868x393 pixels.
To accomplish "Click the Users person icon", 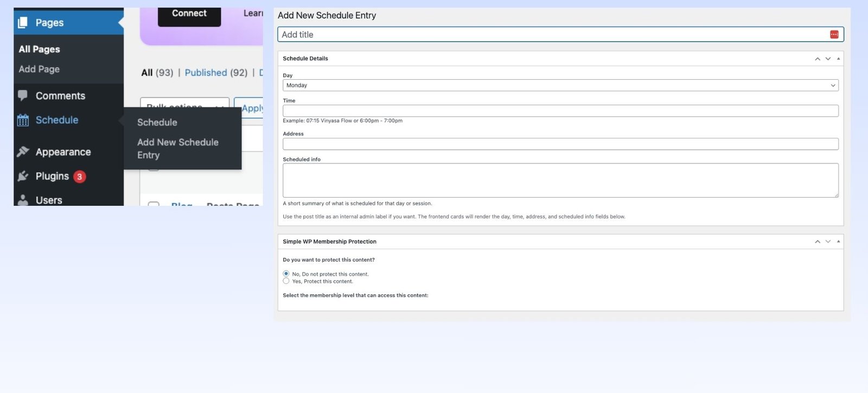I will point(23,200).
